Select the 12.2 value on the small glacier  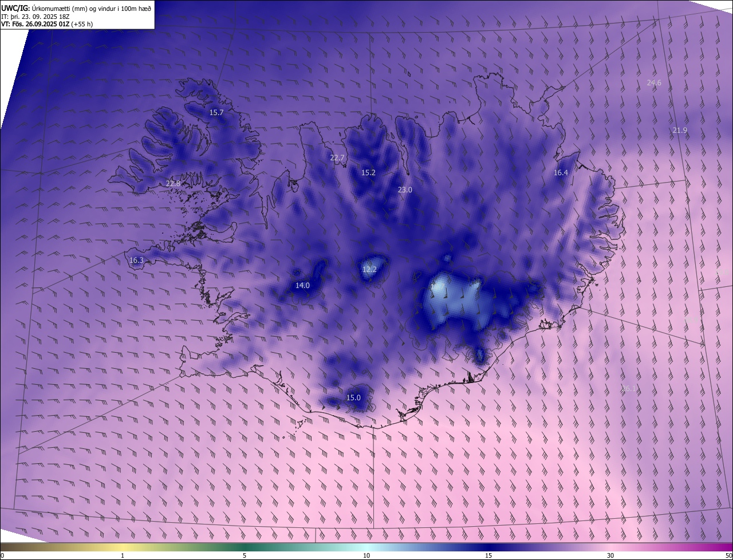(x=369, y=270)
